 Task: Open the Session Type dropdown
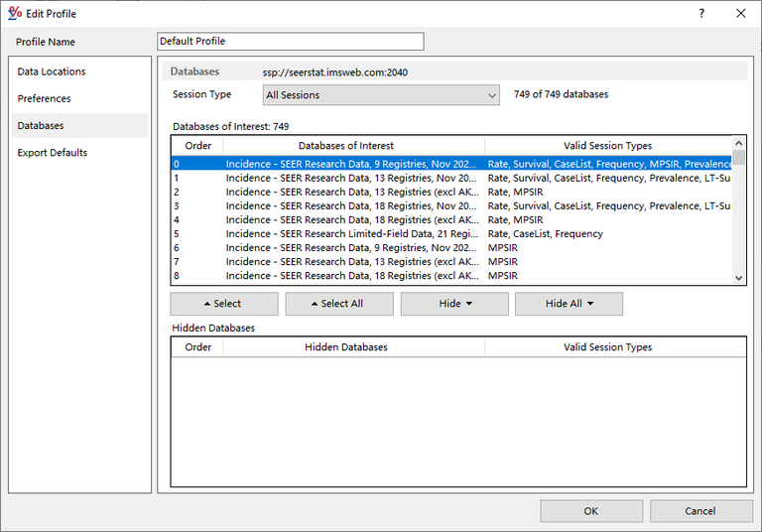(381, 95)
